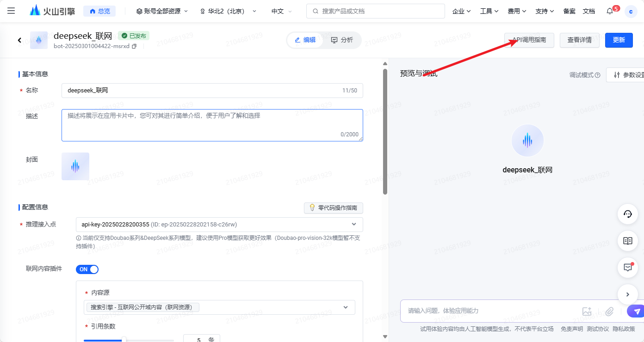Screen dimensions: 644x342
Task: Expand the 推理接入点 dropdown
Action: tap(219, 225)
